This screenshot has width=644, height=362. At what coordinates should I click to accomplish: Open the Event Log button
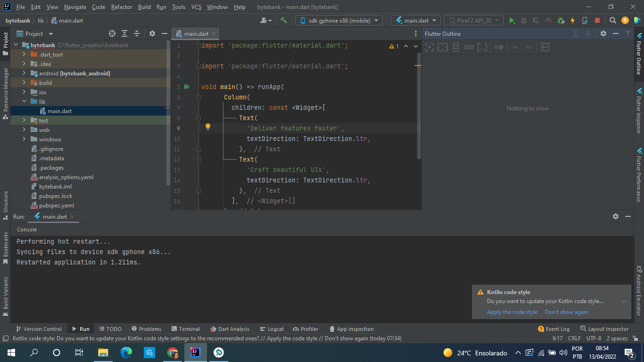point(554,329)
